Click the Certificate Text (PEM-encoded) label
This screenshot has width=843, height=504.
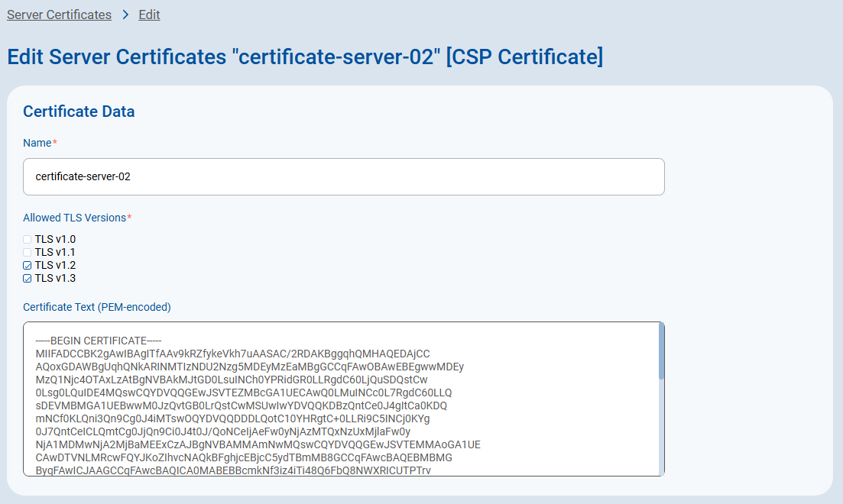97,307
